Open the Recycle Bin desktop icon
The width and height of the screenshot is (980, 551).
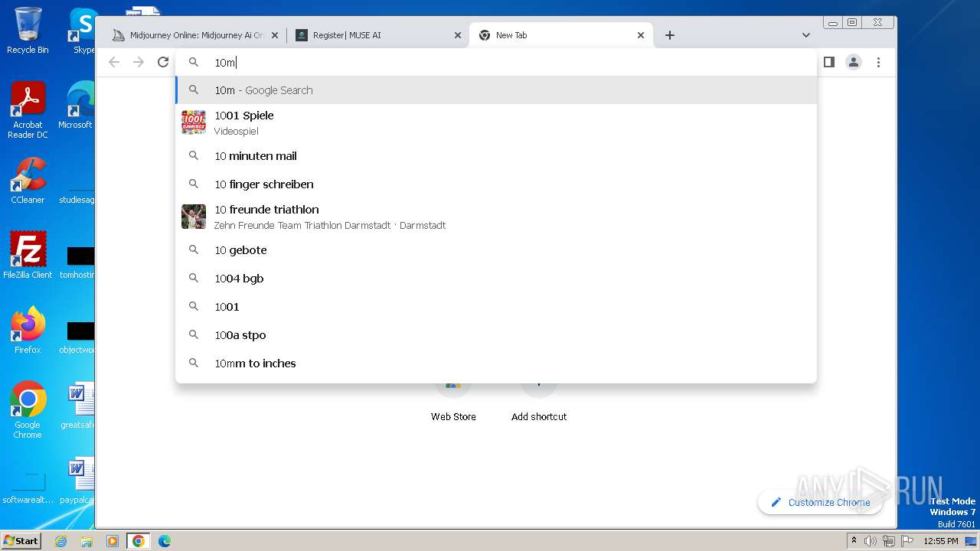[28, 31]
